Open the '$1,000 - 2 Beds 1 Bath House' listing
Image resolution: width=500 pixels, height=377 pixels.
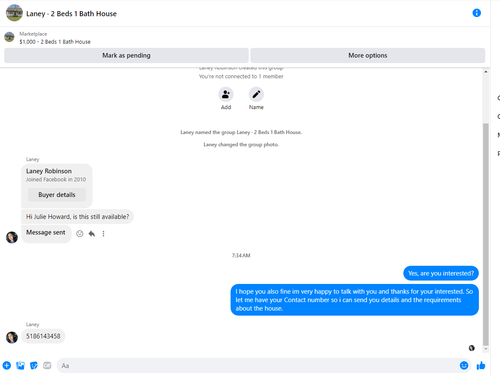(x=55, y=42)
